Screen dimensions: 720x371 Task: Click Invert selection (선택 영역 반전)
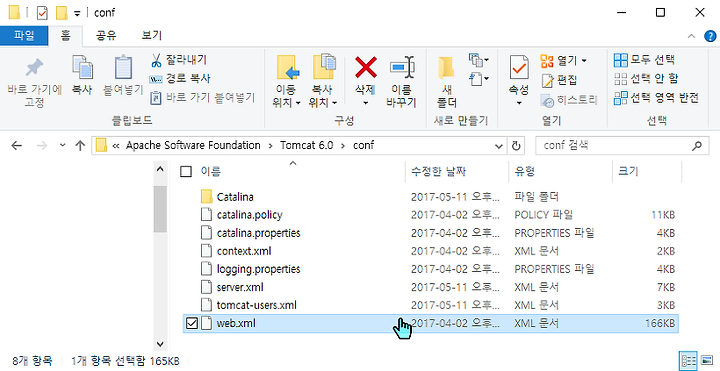click(x=657, y=98)
